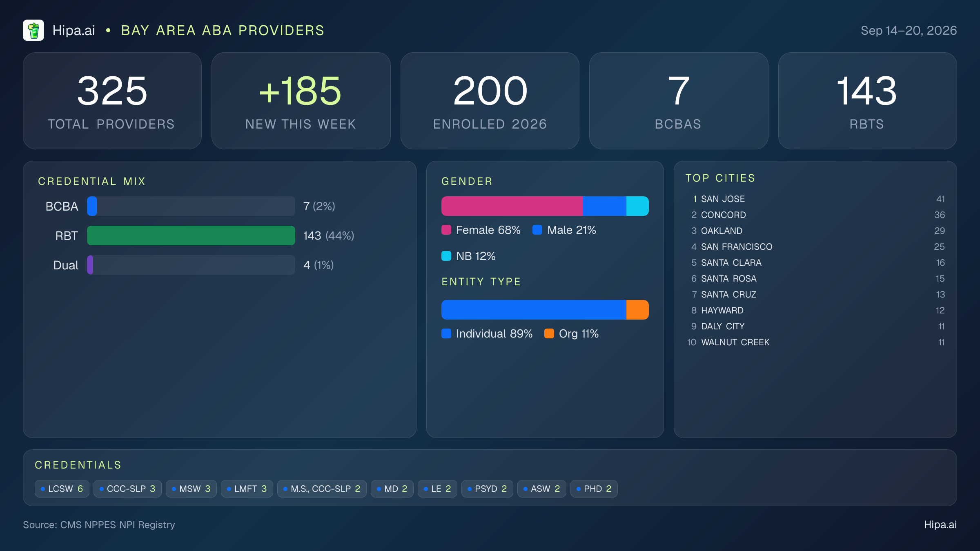
Task: Click the purple Dual progress bar
Action: tap(90, 265)
